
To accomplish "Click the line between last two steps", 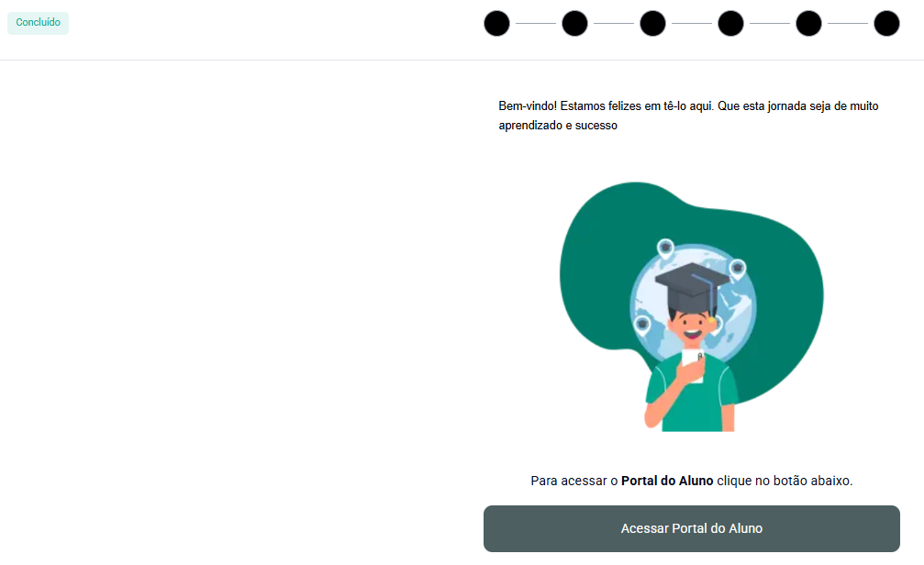I will pos(848,24).
